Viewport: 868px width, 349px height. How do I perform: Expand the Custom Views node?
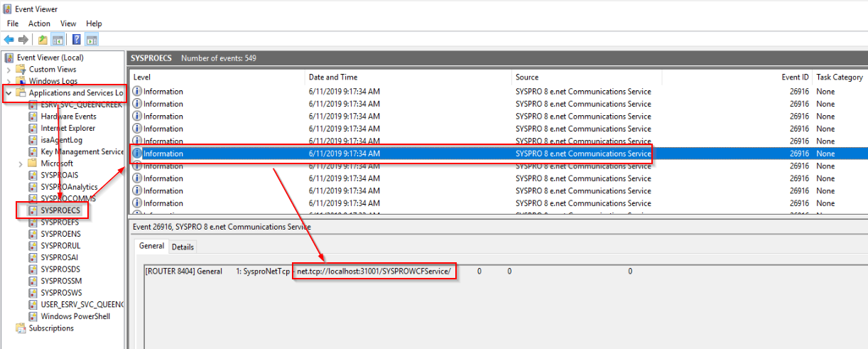[9, 70]
